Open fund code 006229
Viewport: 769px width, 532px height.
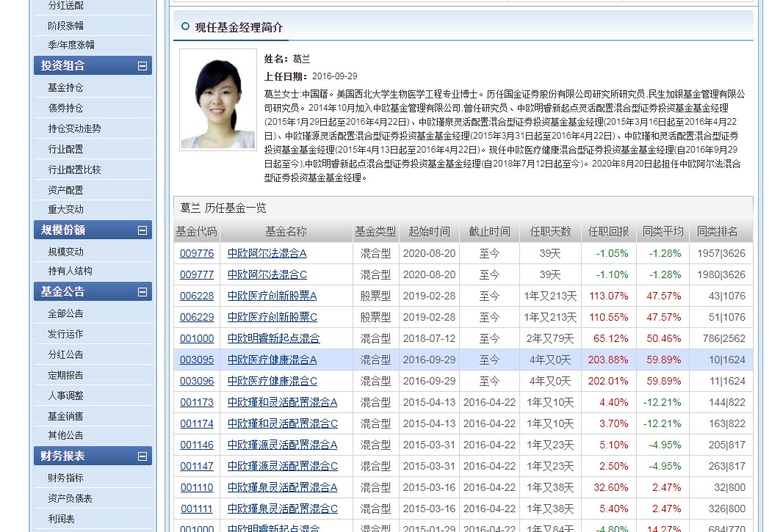pyautogui.click(x=197, y=318)
